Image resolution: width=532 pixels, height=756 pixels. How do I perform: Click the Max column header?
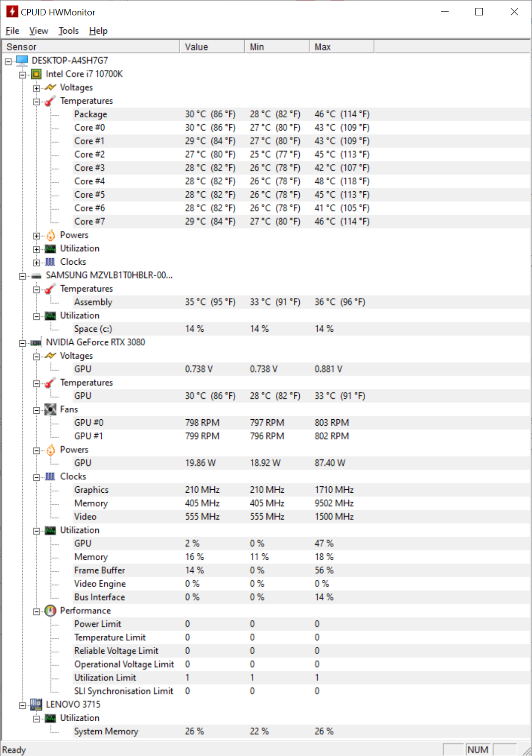click(341, 47)
